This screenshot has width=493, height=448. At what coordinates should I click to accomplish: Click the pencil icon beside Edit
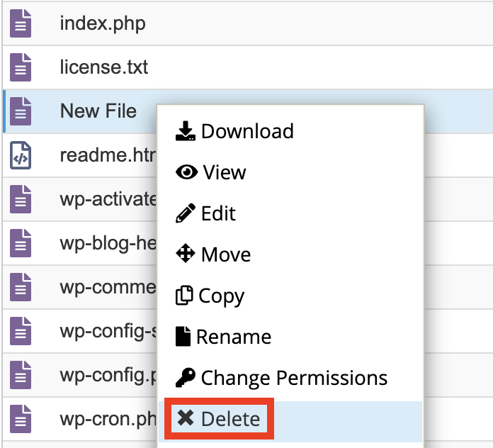tap(185, 213)
